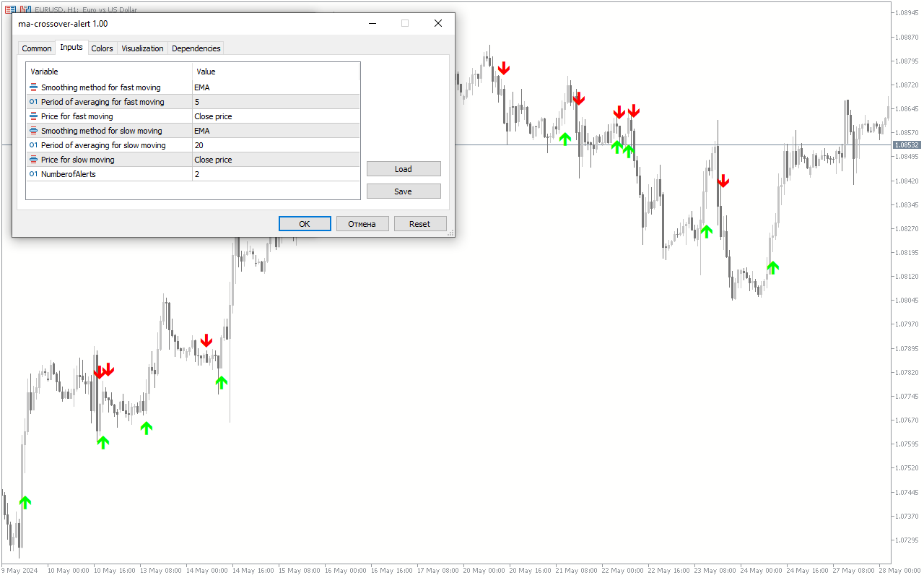Click the Load button
The image size is (924, 578).
404,169
